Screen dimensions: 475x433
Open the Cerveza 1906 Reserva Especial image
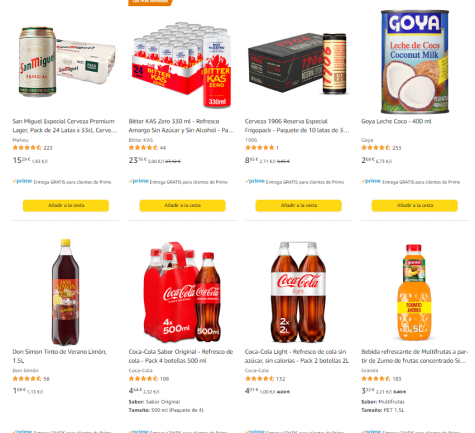[x=298, y=63]
